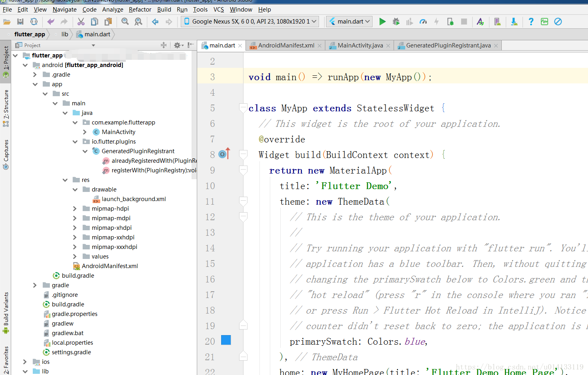
Task: Click the Help question mark icon
Action: pyautogui.click(x=531, y=22)
